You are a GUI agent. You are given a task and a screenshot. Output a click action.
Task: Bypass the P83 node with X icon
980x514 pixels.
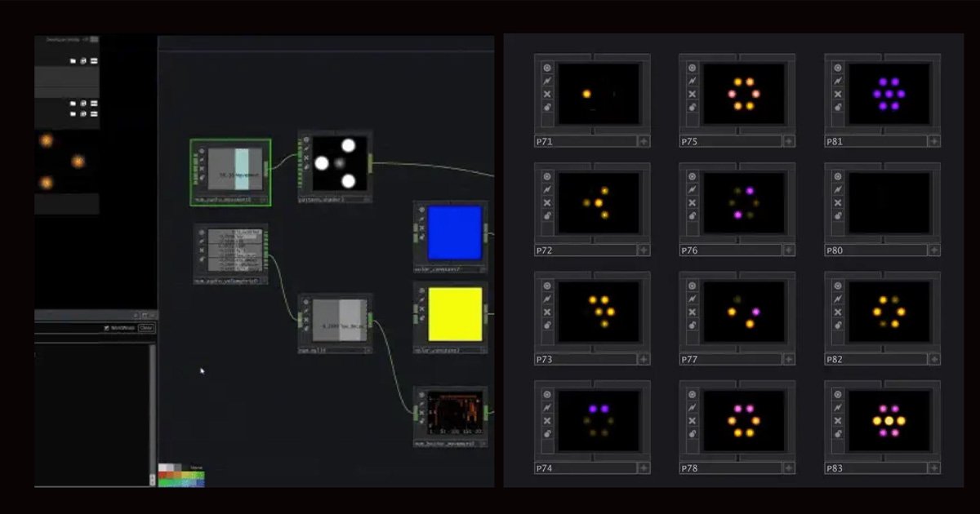838,421
